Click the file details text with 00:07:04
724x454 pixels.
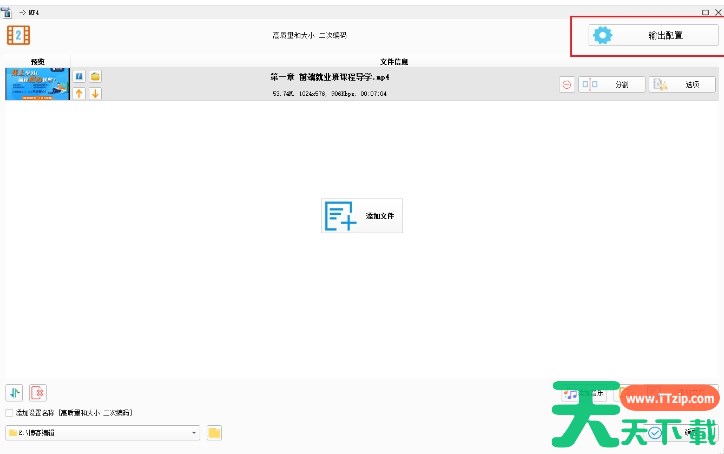click(x=330, y=93)
